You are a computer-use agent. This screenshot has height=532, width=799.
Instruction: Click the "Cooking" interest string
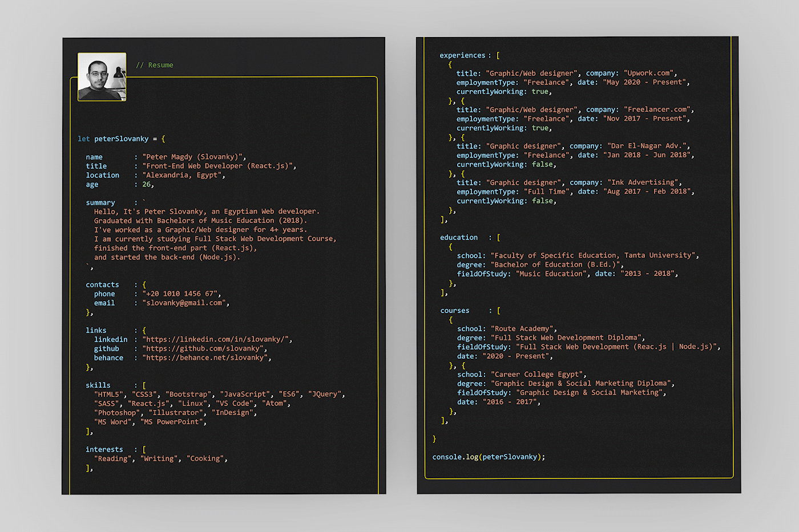coord(205,458)
